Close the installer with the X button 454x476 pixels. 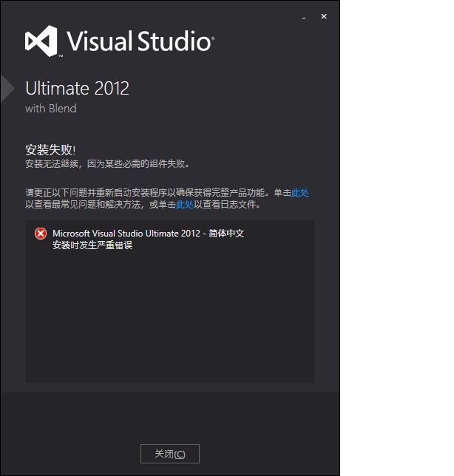point(324,16)
